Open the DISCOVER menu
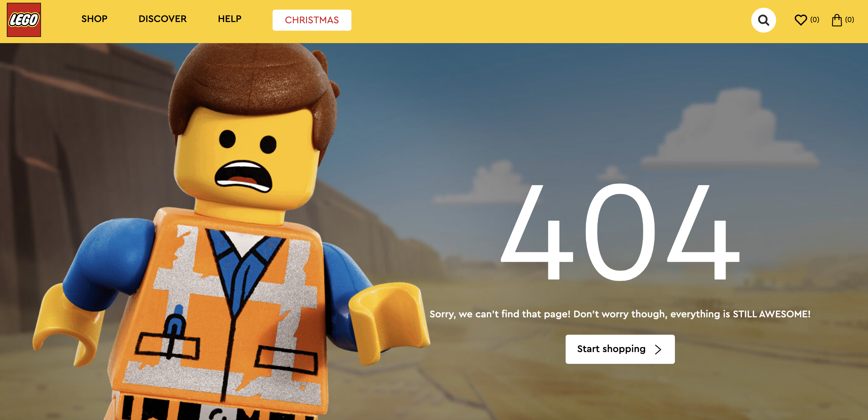Screen dimensions: 868x420 [163, 19]
